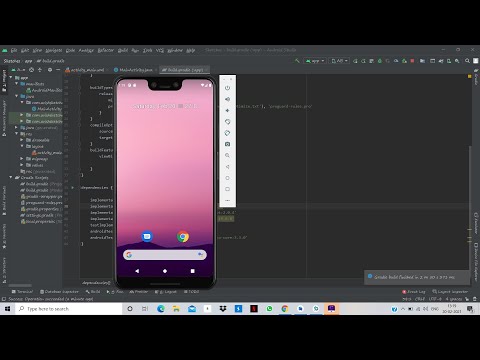This screenshot has width=480, height=360.
Task: Click the emulator toolbar home circle
Action: click(x=227, y=178)
